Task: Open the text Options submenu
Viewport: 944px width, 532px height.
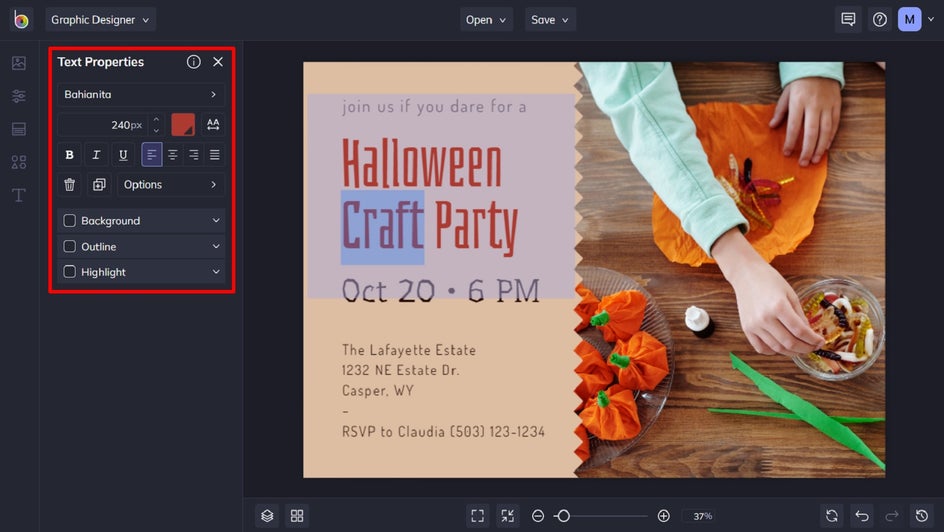Action: point(170,185)
